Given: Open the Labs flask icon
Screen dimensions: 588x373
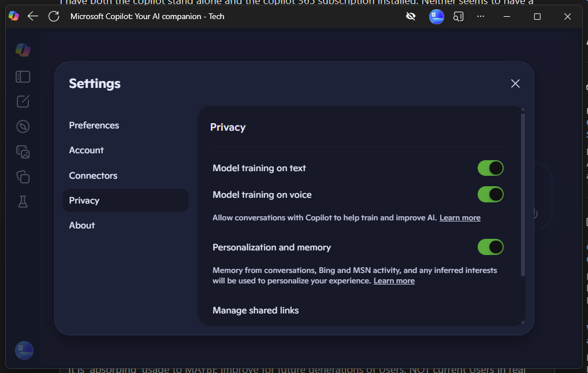Looking at the screenshot, I should point(23,202).
